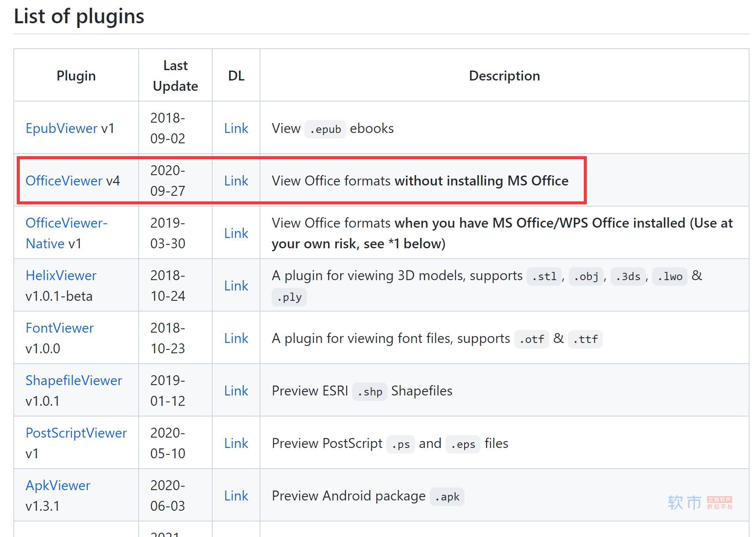
Task: Click the download Link for EpubViewer
Action: (x=236, y=128)
